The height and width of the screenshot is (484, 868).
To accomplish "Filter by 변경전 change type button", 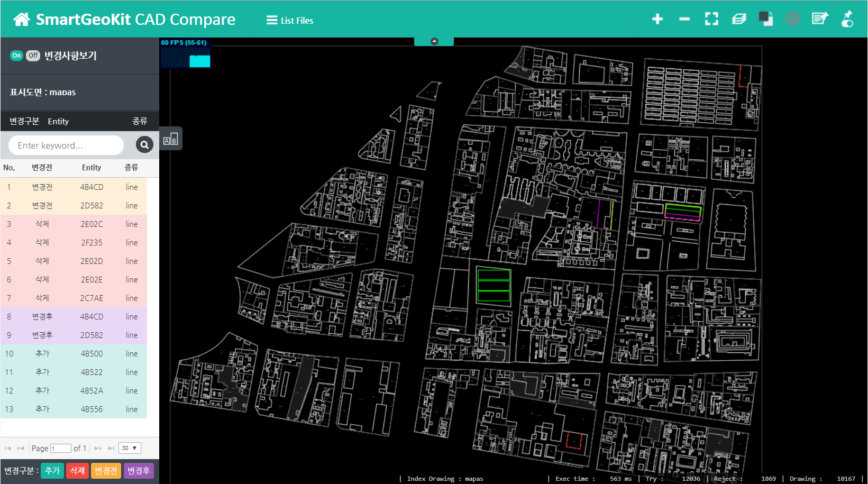I will (x=106, y=471).
